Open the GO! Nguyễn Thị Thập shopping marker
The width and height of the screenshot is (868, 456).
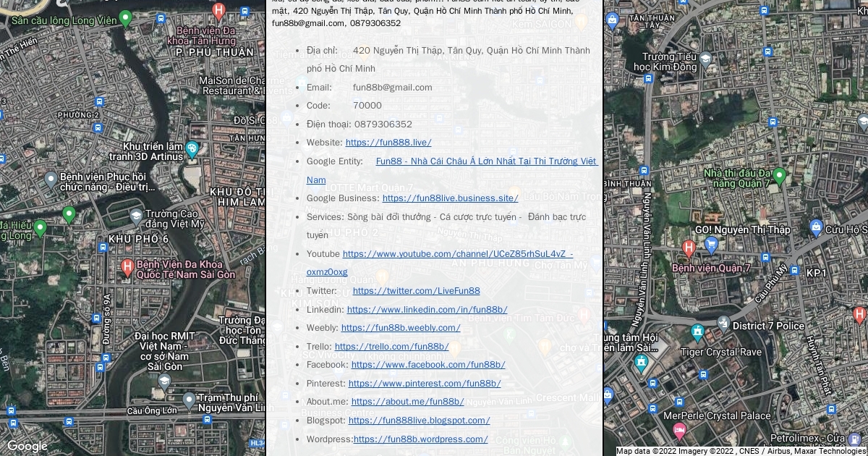[x=711, y=245]
